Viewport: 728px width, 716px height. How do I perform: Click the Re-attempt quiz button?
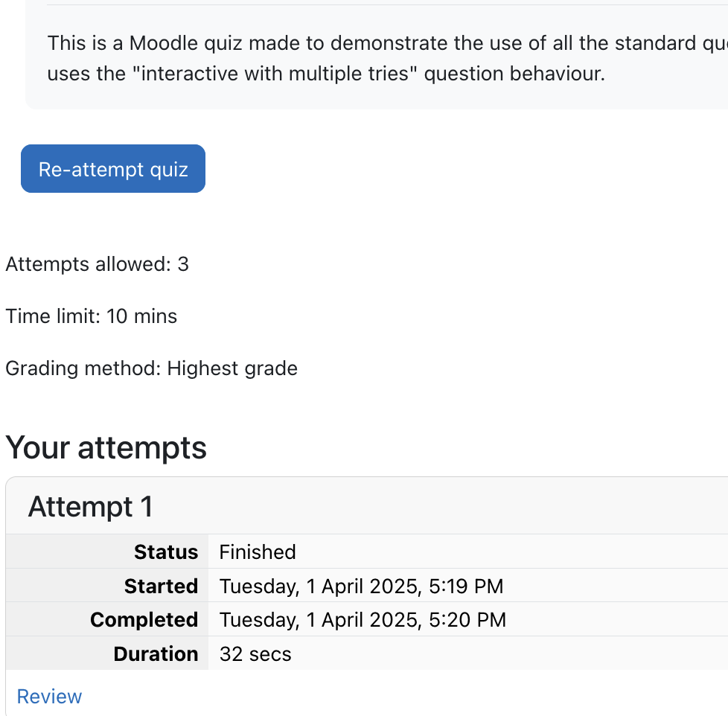(113, 168)
